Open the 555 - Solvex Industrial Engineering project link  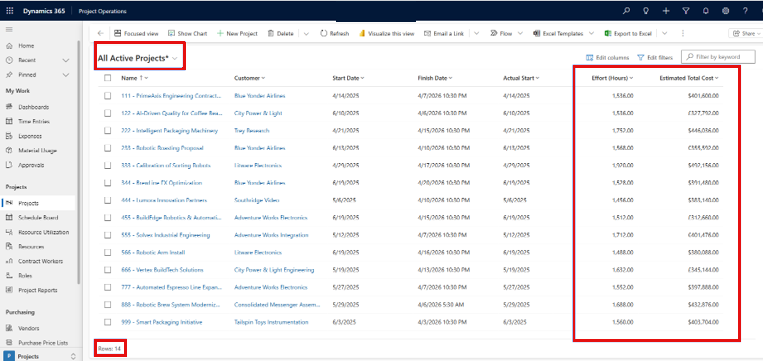[165, 235]
